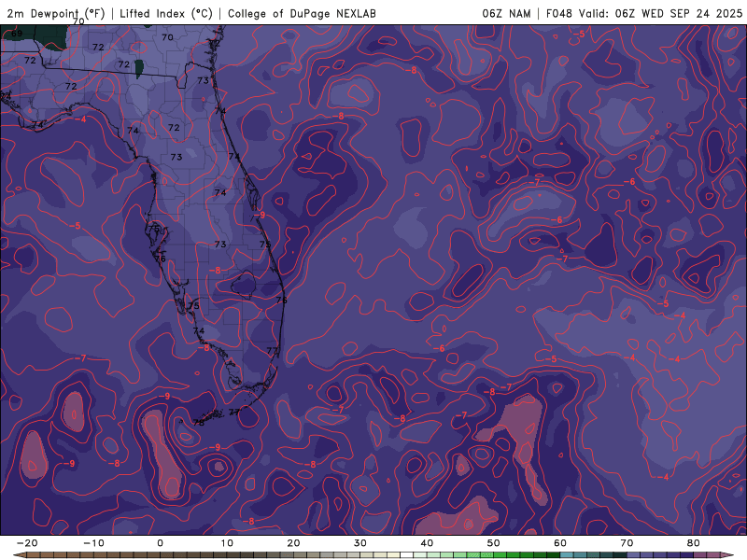Click the bright green color bar segment
The width and height of the screenshot is (747, 560).
500,554
